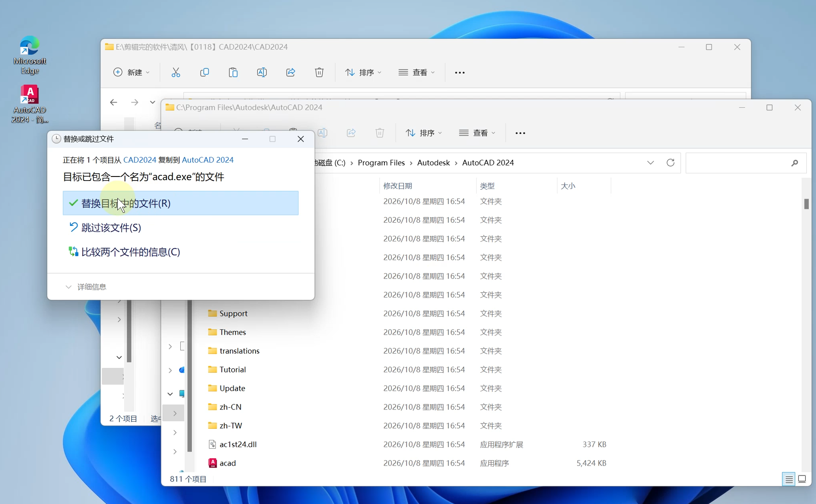This screenshot has height=504, width=816.
Task: Click Paste icon in CAD2024 window toolbar
Action: coord(233,72)
